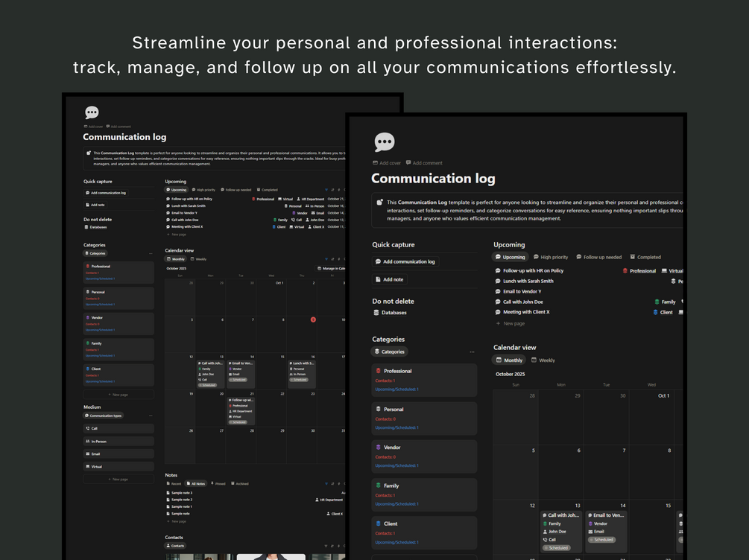Viewport: 749px width, 560px height.
Task: Click the people icon on the In-Person medium row
Action: [87, 441]
